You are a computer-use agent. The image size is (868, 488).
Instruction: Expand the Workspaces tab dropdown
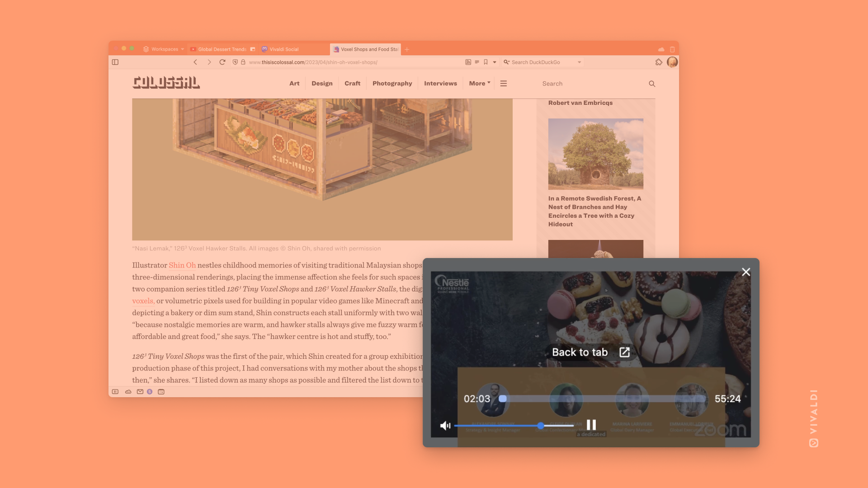[183, 49]
